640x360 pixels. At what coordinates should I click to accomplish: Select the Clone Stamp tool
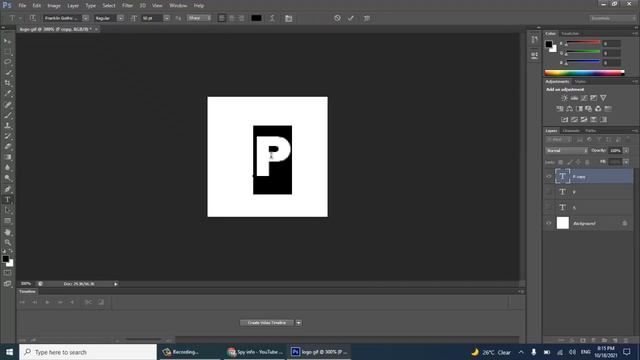[x=7, y=126]
